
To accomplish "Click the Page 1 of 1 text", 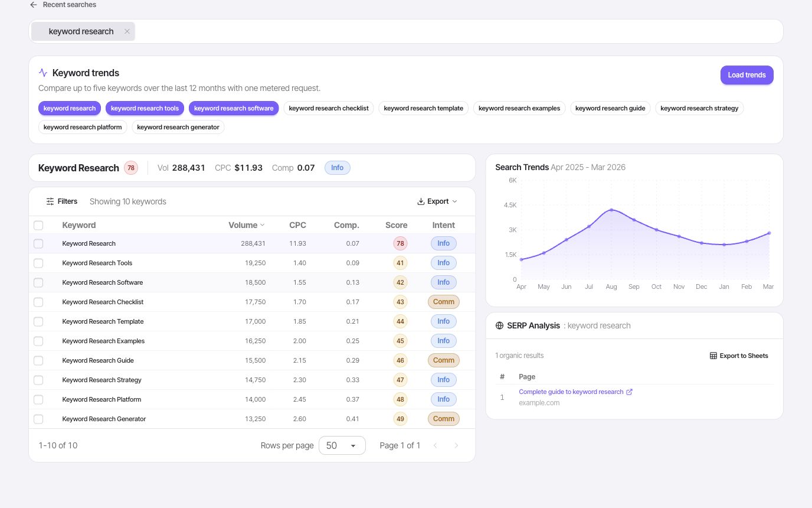I will click(x=400, y=445).
